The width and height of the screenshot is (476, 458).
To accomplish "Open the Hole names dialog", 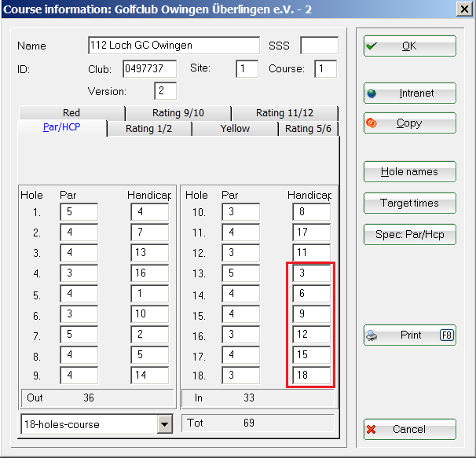I will [410, 171].
